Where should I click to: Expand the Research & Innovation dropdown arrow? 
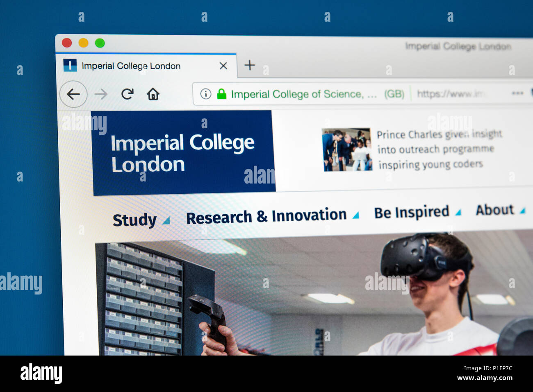355,215
